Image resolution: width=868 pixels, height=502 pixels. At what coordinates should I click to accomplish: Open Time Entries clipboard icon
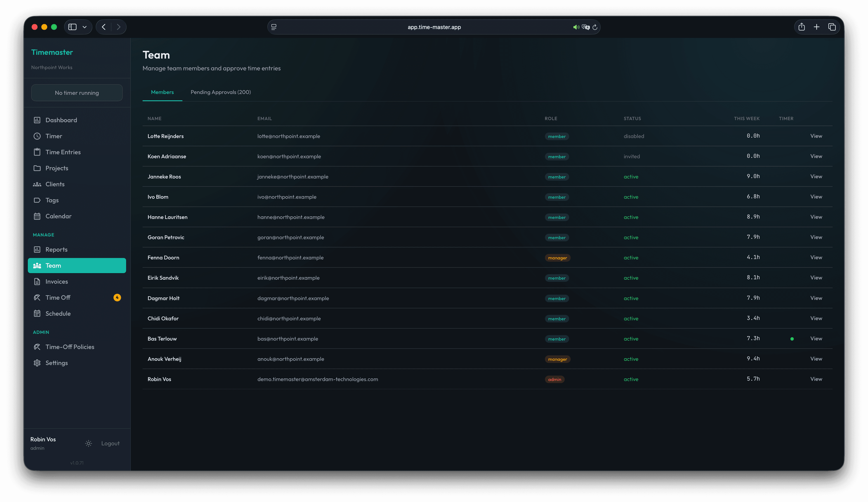tap(37, 152)
